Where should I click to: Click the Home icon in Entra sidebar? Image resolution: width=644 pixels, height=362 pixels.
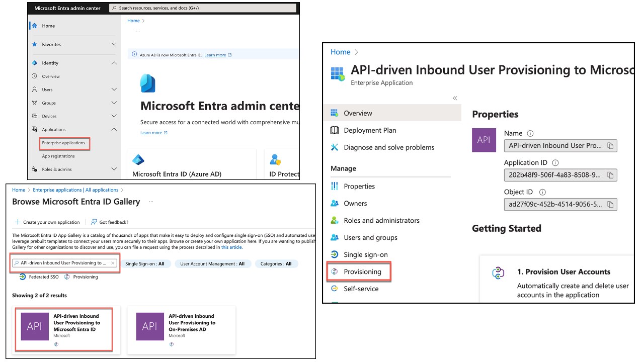pos(34,26)
